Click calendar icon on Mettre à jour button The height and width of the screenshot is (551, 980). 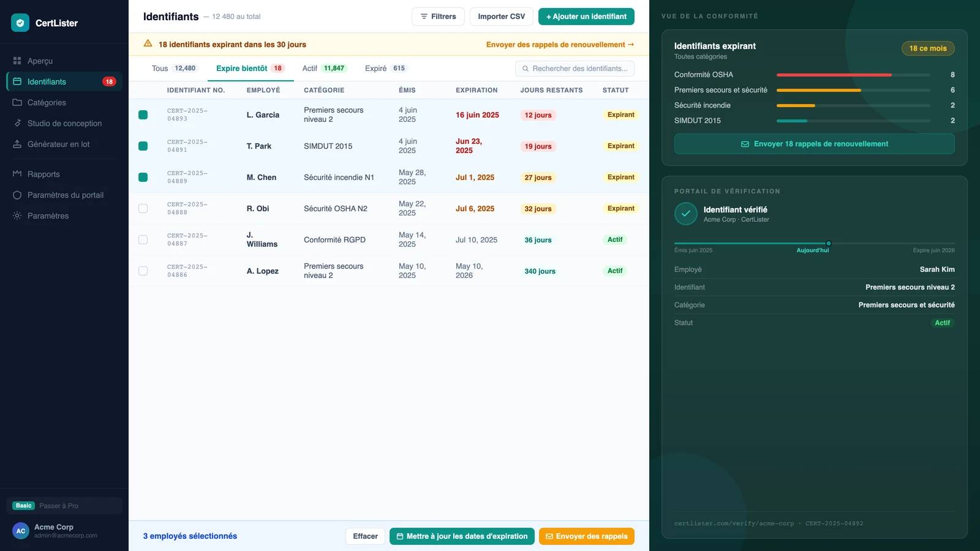[400, 536]
